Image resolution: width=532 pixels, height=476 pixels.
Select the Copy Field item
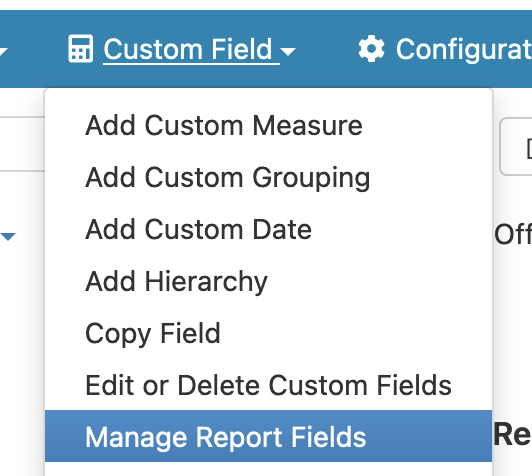153,333
